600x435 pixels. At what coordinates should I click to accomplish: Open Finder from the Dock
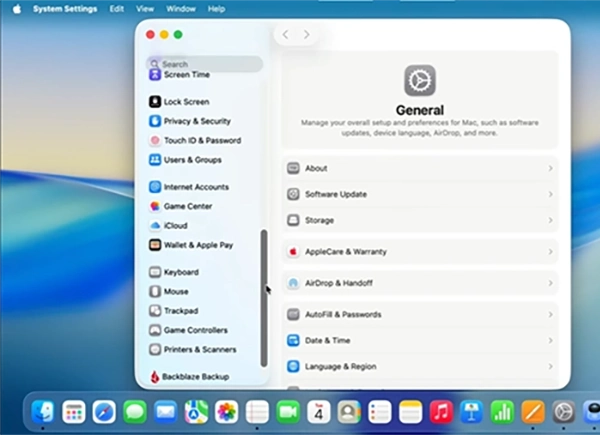click(x=42, y=412)
